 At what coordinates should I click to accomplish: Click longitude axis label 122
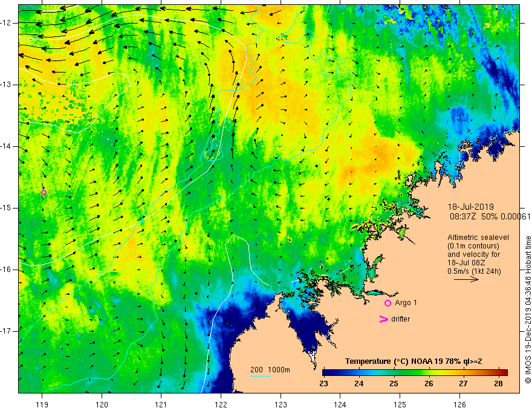[221, 404]
